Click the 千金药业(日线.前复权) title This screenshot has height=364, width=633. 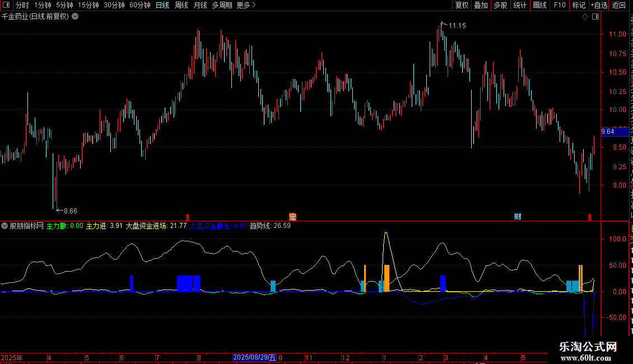(35, 17)
